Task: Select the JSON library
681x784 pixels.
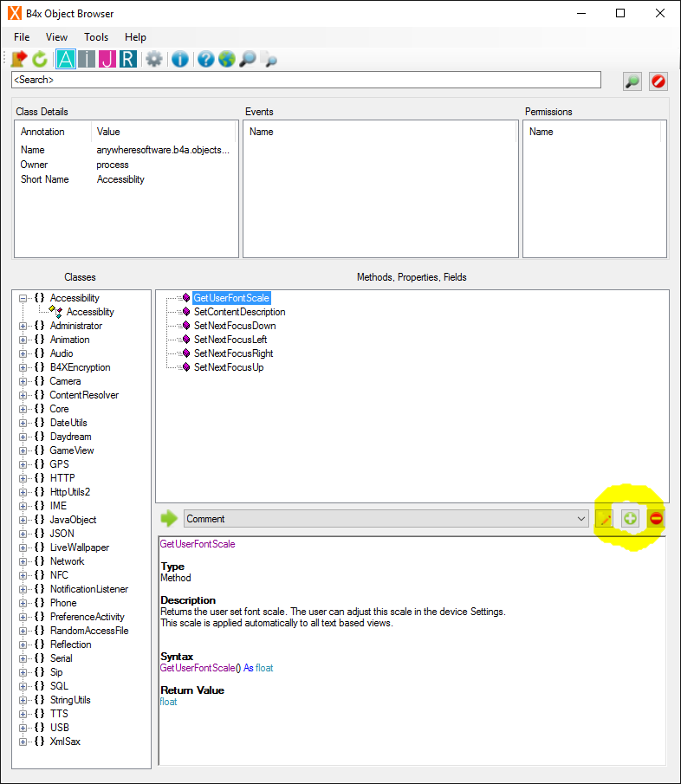Action: [x=62, y=534]
